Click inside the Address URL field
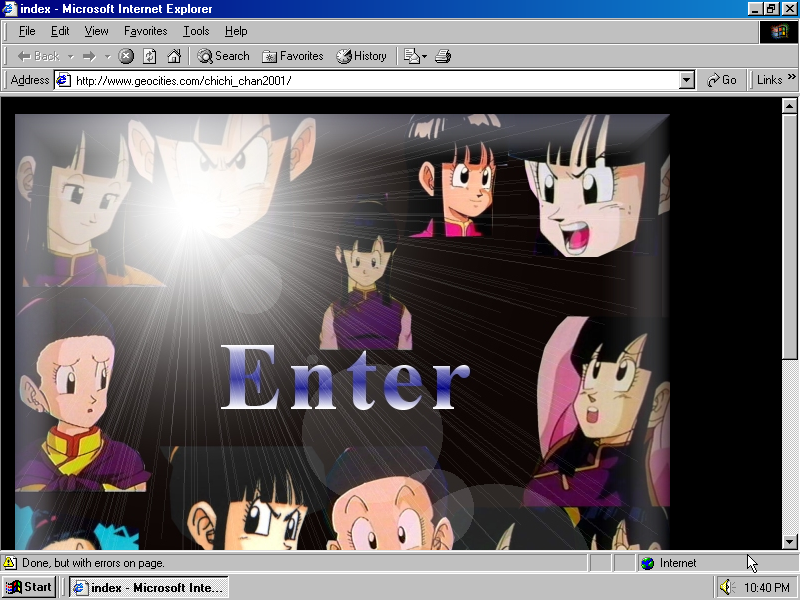 [x=370, y=80]
